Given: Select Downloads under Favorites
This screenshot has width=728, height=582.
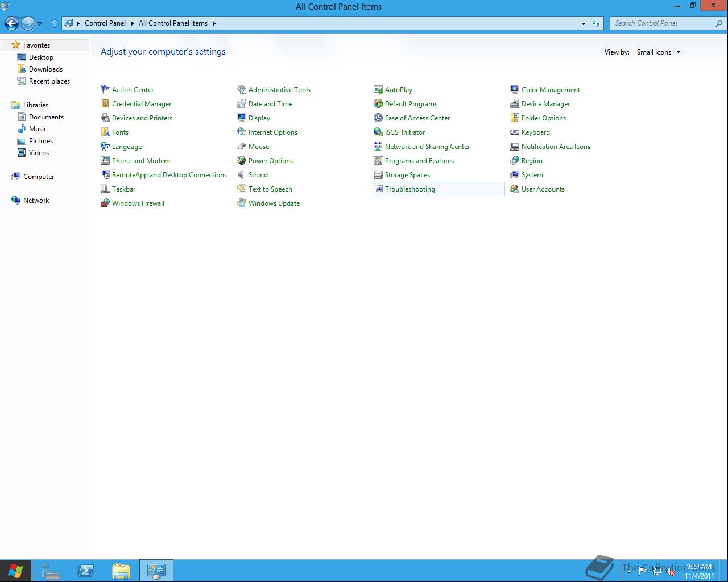Looking at the screenshot, I should click(45, 69).
